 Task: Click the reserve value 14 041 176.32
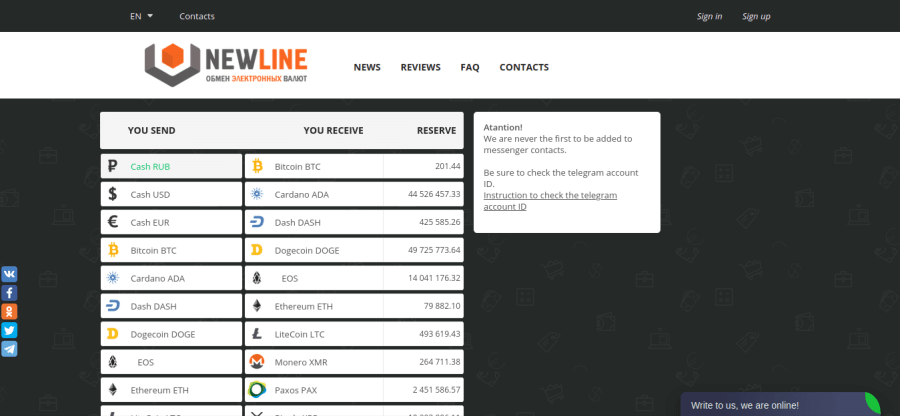pyautogui.click(x=434, y=278)
